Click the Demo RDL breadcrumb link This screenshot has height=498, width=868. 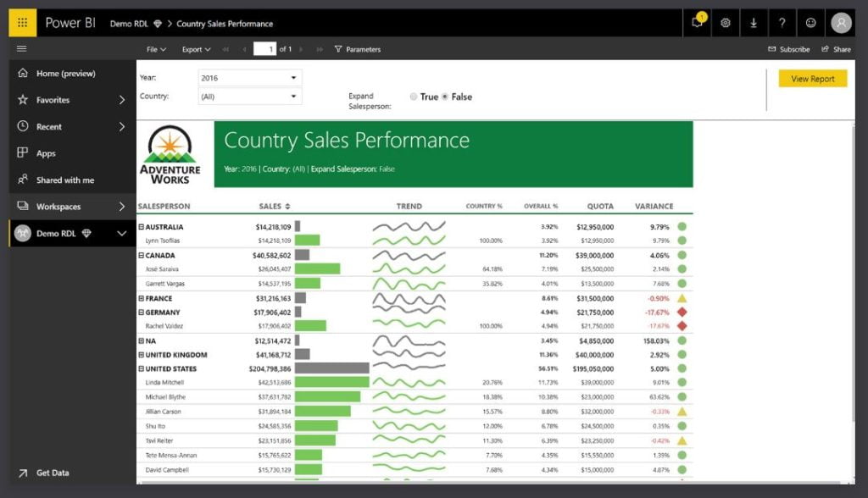pyautogui.click(x=129, y=24)
